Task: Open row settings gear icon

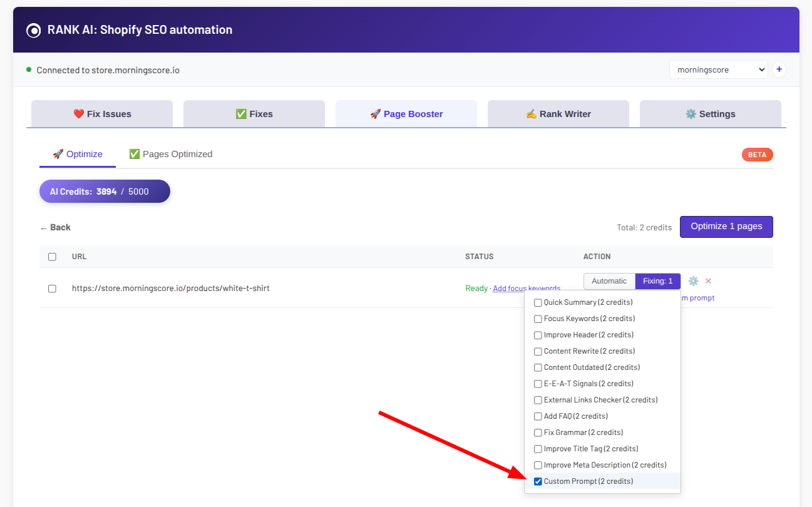Action: 693,281
